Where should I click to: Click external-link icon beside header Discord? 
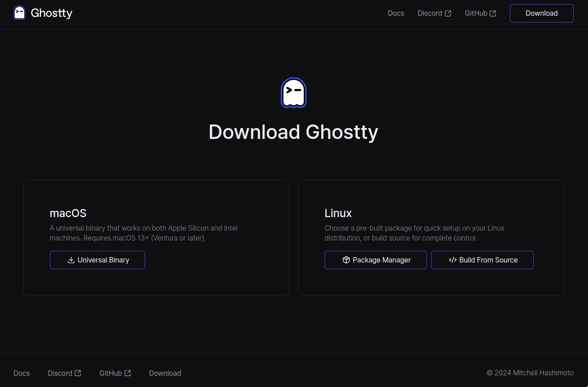pyautogui.click(x=448, y=13)
